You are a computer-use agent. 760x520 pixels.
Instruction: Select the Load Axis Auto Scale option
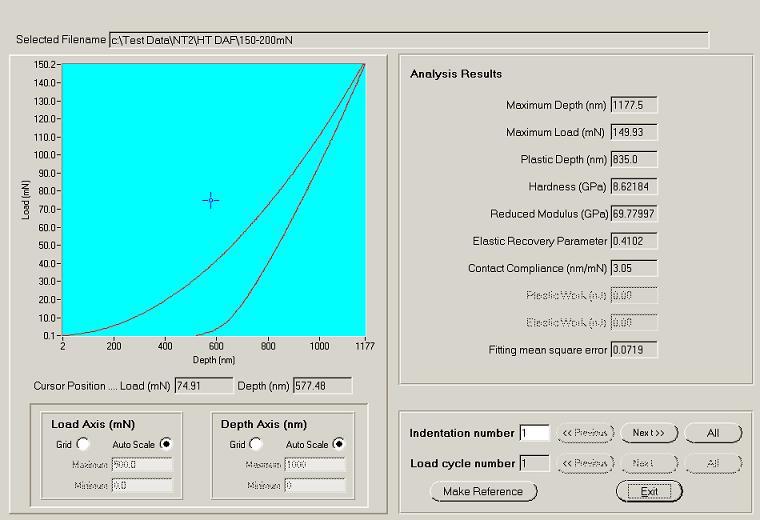pos(166,444)
